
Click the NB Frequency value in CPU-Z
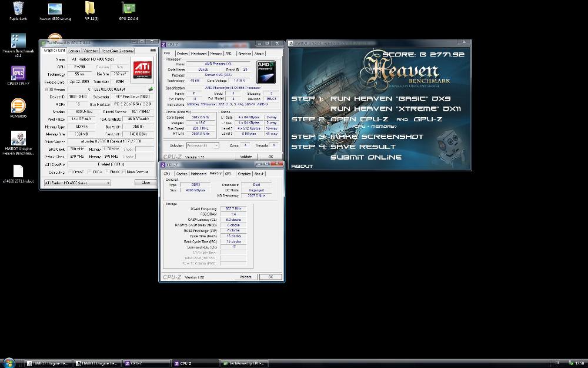point(256,195)
